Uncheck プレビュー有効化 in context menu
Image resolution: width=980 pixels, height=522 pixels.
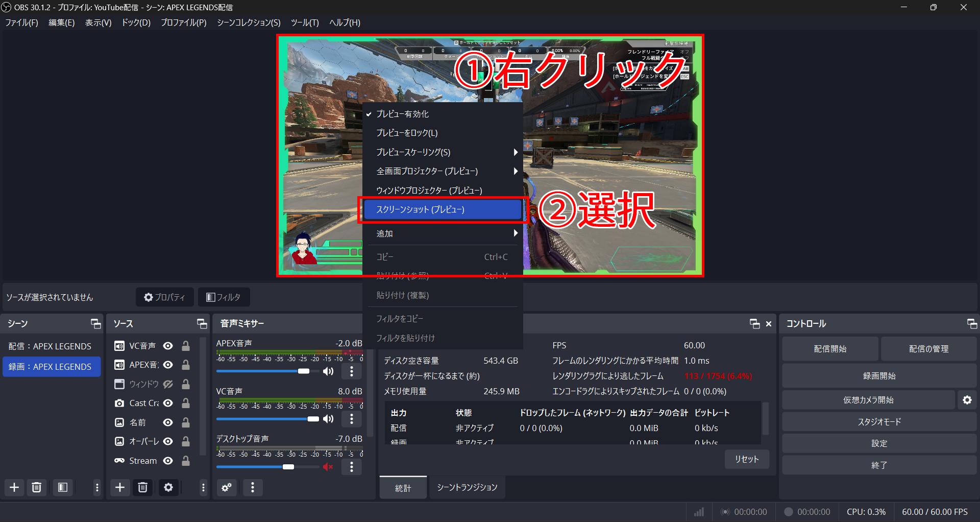pyautogui.click(x=443, y=114)
